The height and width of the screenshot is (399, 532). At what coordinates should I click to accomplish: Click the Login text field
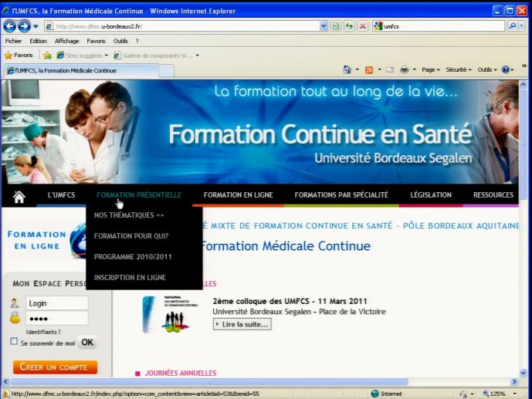tap(56, 303)
